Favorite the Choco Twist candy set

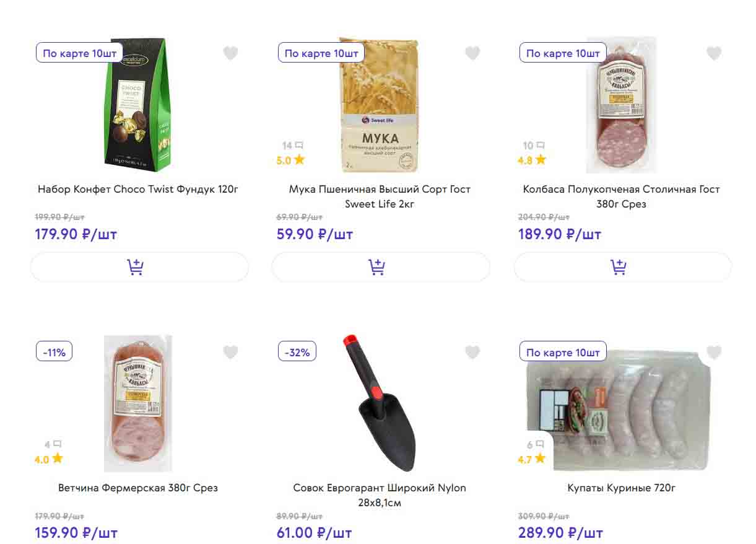point(230,53)
